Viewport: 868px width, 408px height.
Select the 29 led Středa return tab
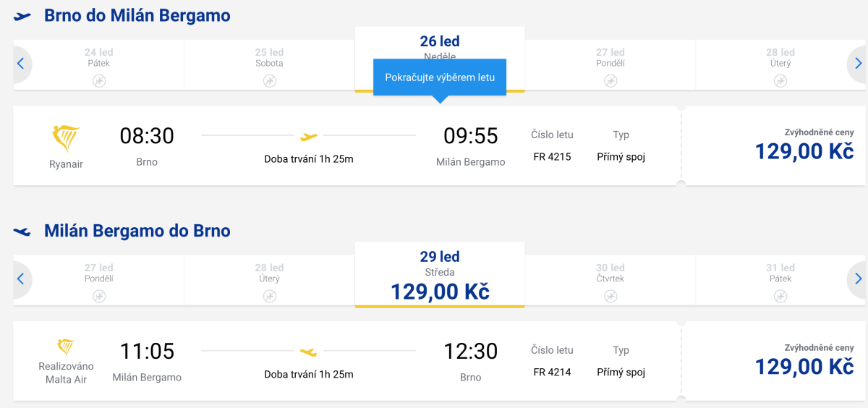tap(440, 275)
